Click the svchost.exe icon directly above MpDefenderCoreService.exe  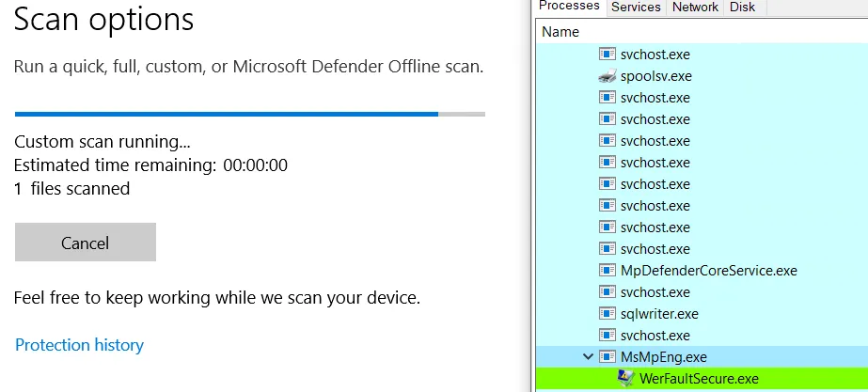click(607, 249)
